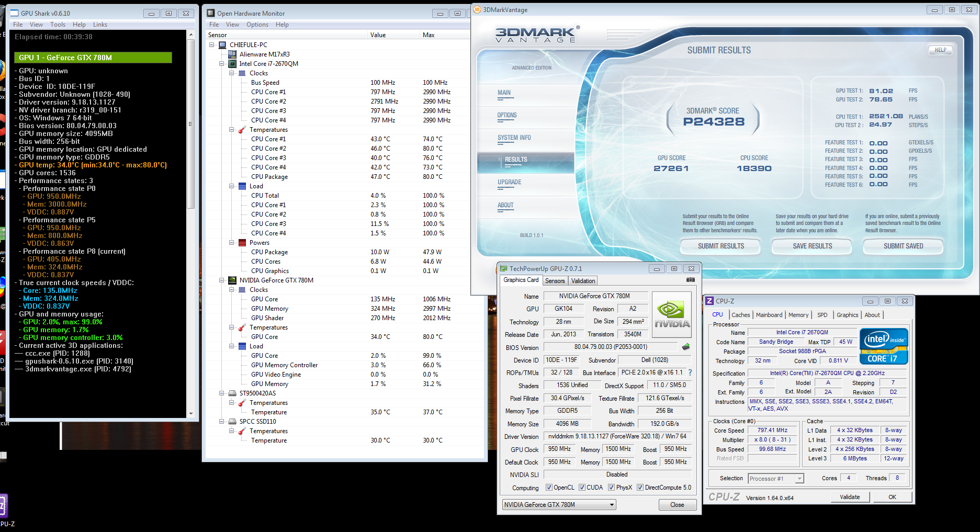The image size is (980, 532).
Task: Click the HELP button in 3DMark Vantage
Action: pos(940,50)
